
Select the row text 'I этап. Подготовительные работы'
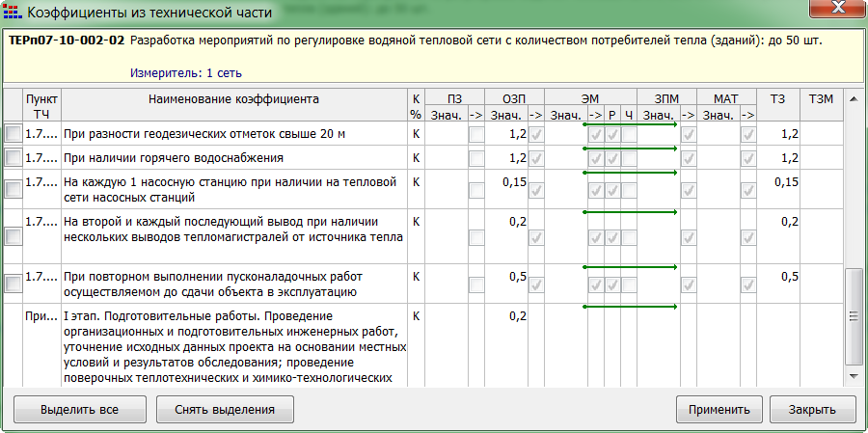point(159,316)
